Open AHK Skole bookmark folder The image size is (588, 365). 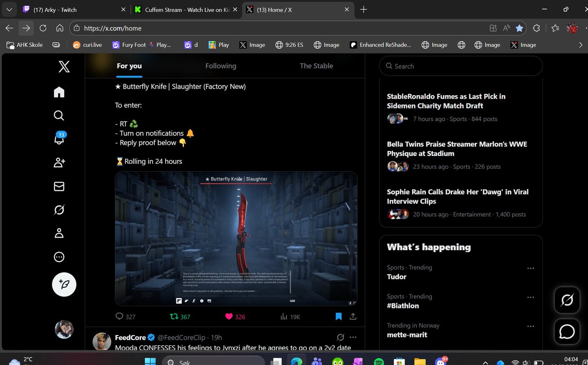click(24, 45)
